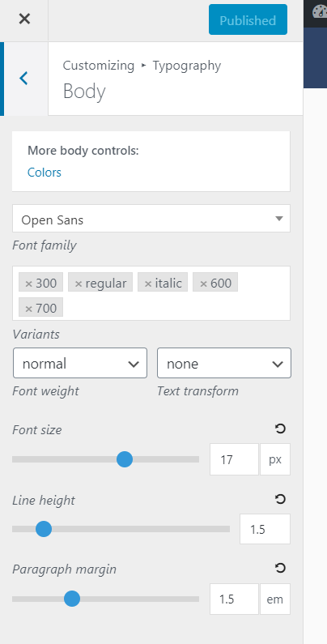Remove the 300 variant tag
The height and width of the screenshot is (644, 327).
[28, 284]
